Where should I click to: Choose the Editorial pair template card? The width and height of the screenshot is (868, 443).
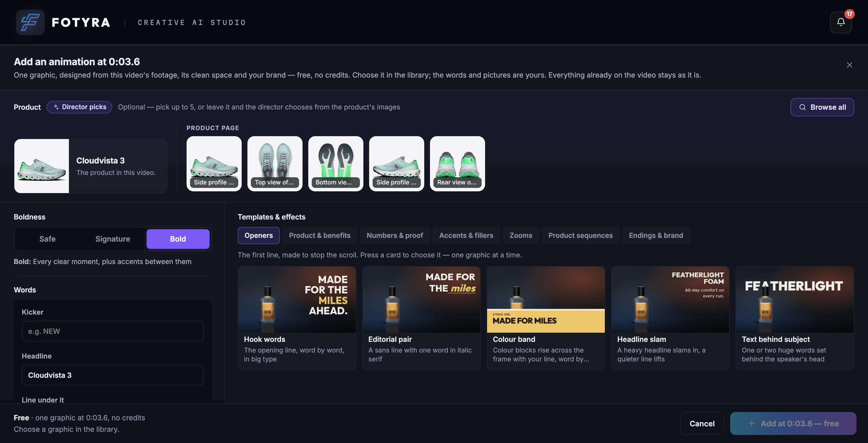(x=421, y=318)
